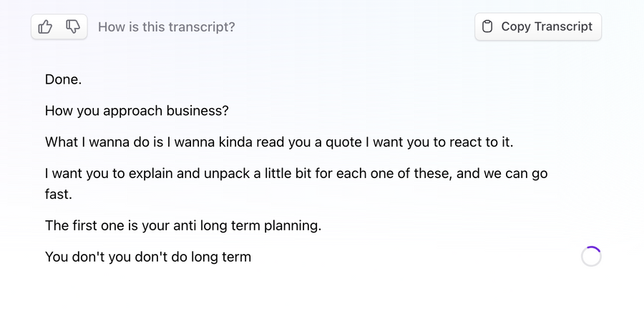The height and width of the screenshot is (309, 644).
Task: Click the "How is this transcript?" prompt
Action: [166, 27]
